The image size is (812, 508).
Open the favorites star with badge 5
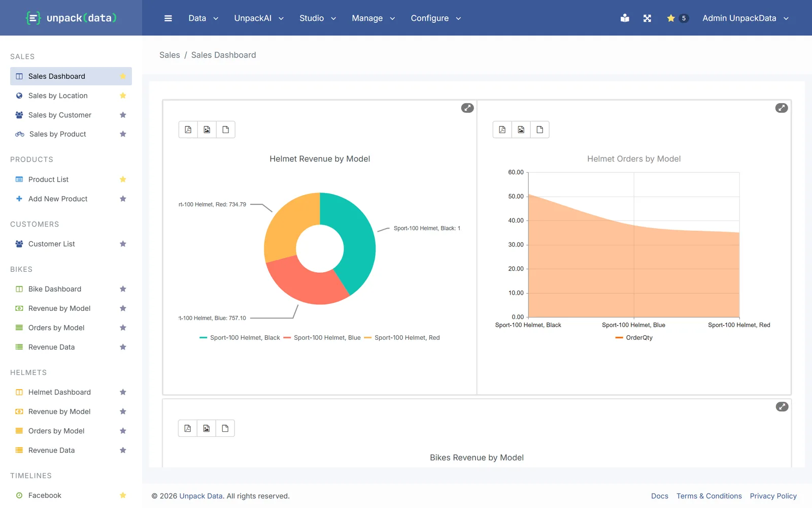click(x=677, y=18)
